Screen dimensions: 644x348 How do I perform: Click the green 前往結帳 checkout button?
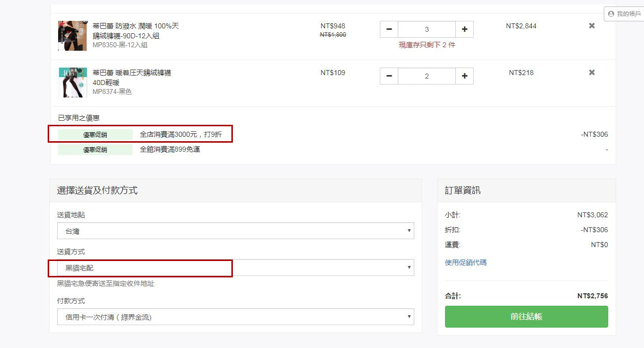coord(526,317)
